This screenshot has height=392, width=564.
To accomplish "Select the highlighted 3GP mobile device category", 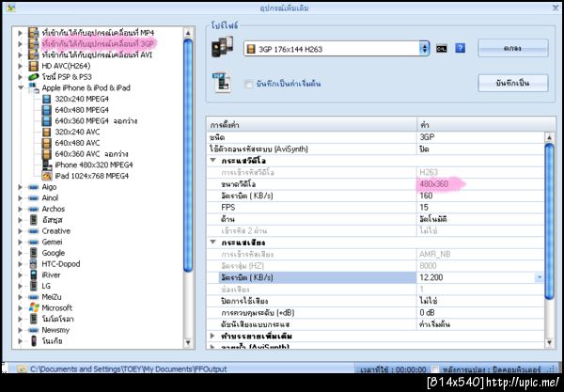I will point(98,44).
